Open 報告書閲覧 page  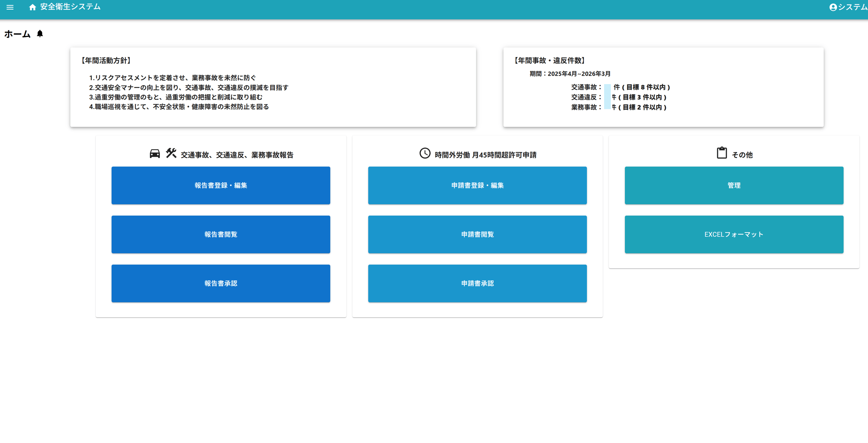(221, 234)
